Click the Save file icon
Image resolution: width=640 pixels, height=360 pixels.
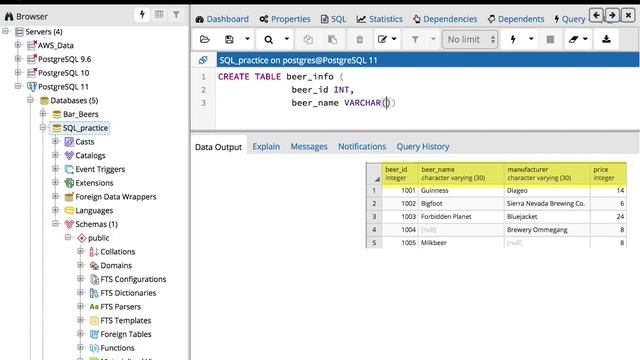coord(229,40)
